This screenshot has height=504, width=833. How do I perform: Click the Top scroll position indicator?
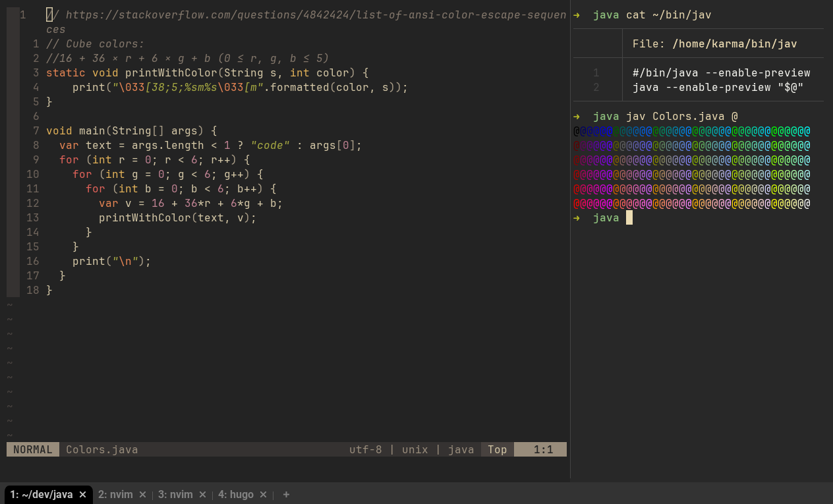496,449
